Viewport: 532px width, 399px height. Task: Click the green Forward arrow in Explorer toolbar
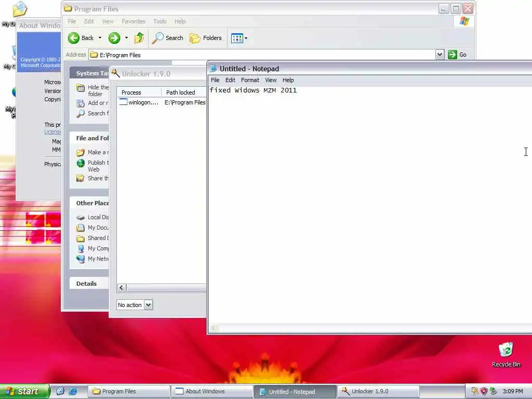114,38
